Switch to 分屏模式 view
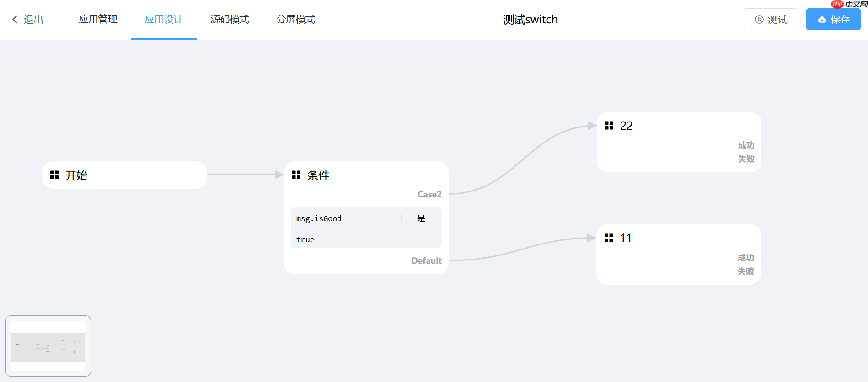This screenshot has width=868, height=382. 295,19
